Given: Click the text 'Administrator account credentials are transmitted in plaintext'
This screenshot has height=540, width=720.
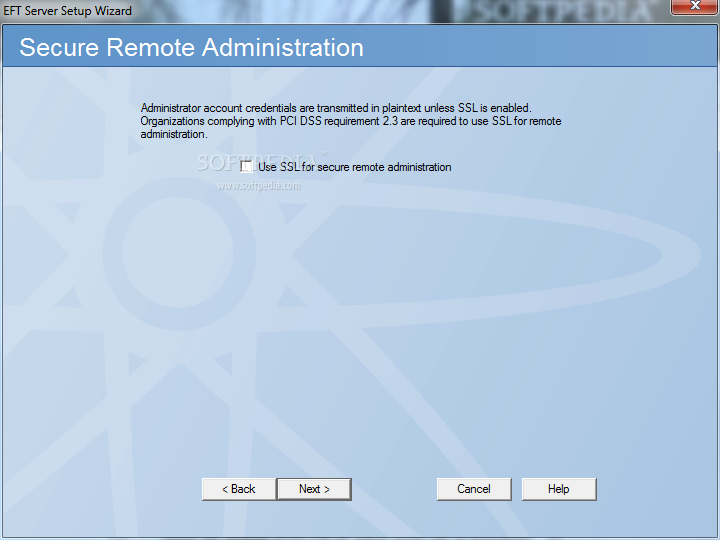Looking at the screenshot, I should pyautogui.click(x=281, y=108).
